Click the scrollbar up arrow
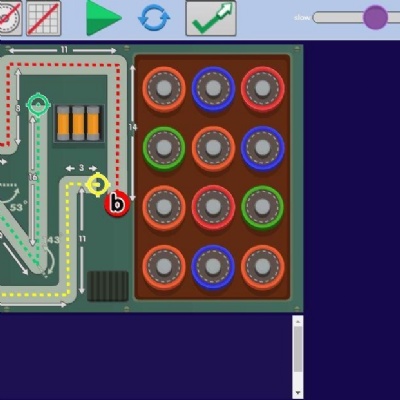 [298, 321]
